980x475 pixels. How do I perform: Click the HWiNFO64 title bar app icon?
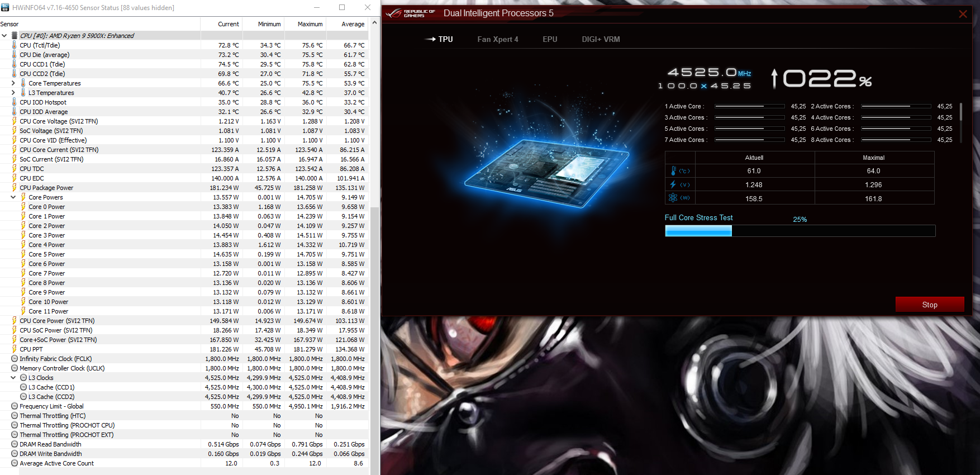(x=6, y=7)
